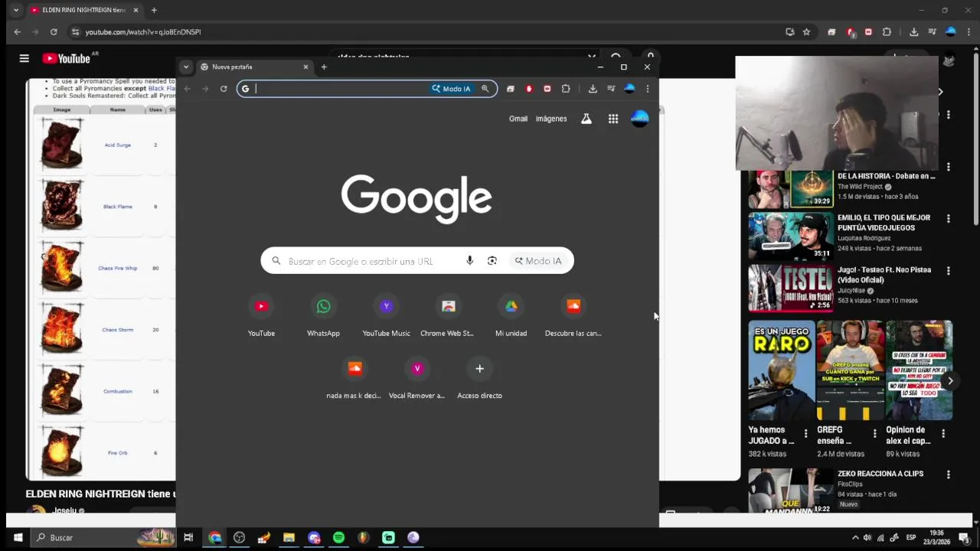
Task: Bookmark the YouTube page with star icon
Action: coord(806,32)
